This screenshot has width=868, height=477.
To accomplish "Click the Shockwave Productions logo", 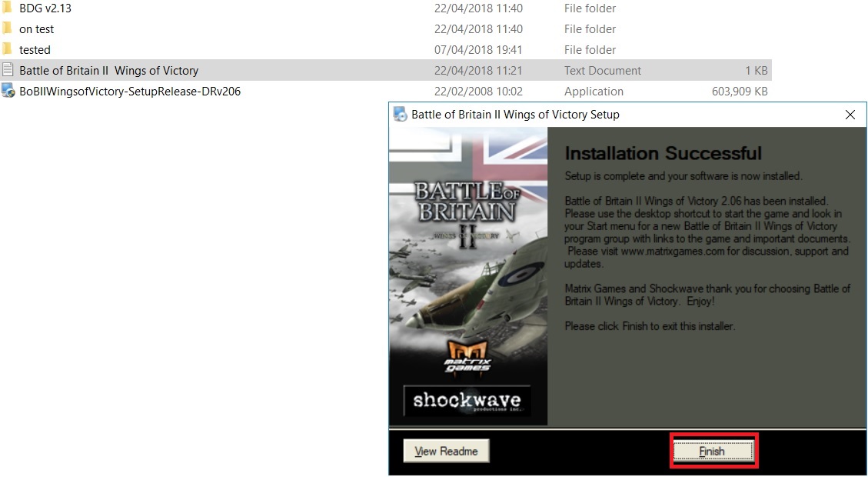I will 467,401.
